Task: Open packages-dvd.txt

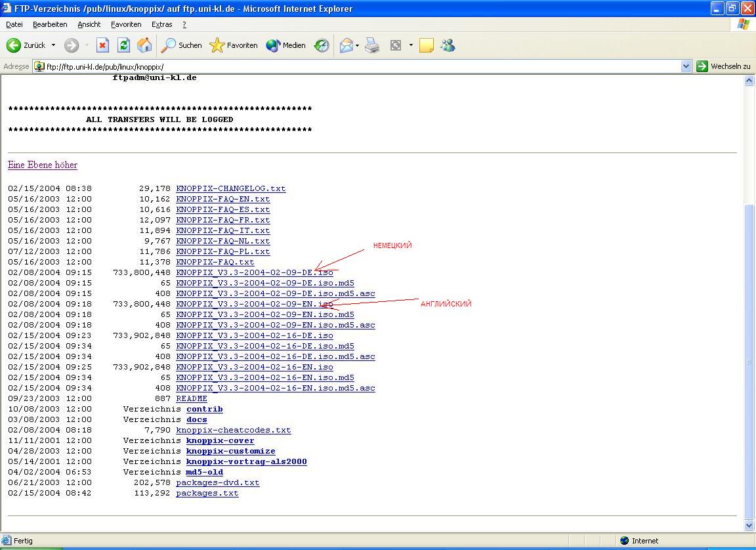Action: pyautogui.click(x=217, y=482)
